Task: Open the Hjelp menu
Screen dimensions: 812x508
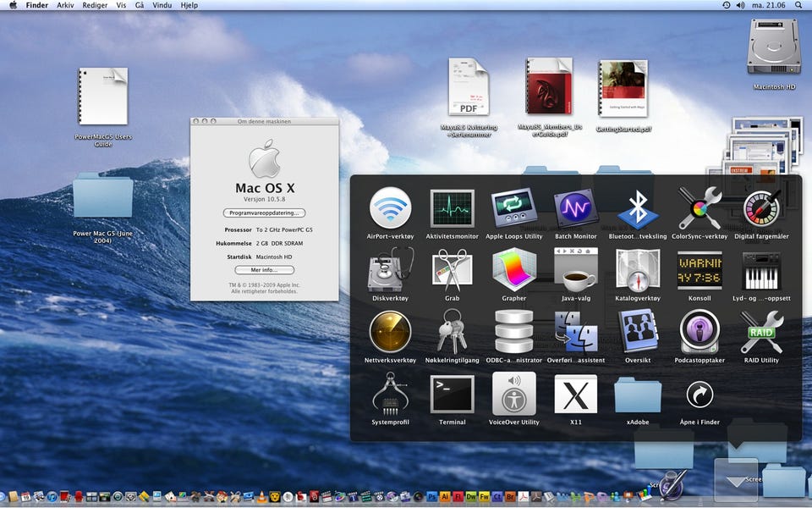Action: point(189,5)
